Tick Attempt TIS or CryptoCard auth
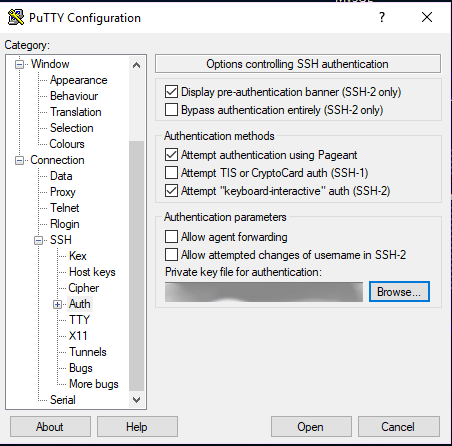This screenshot has width=452, height=446. click(171, 173)
